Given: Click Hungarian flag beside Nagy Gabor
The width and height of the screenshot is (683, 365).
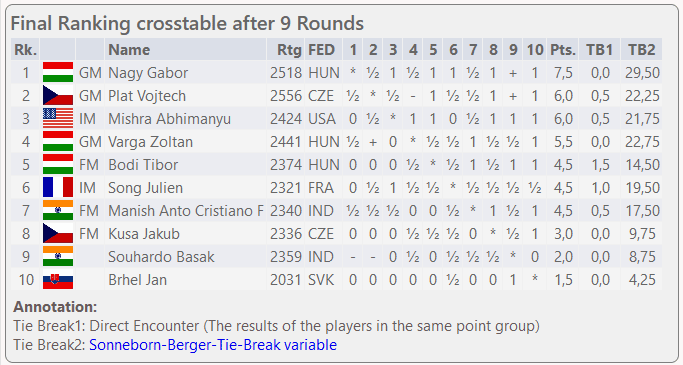Looking at the screenshot, I should pyautogui.click(x=58, y=72).
